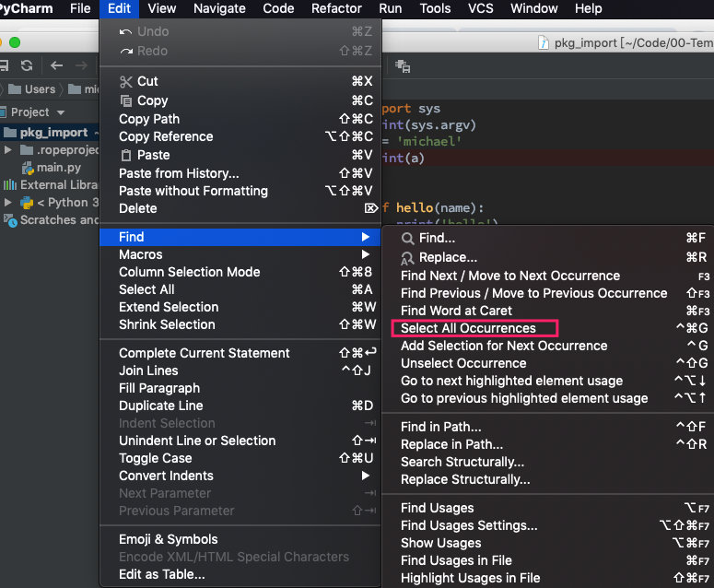Click the Scratches and Consoles icon
The height and width of the screenshot is (588, 714).
point(10,220)
